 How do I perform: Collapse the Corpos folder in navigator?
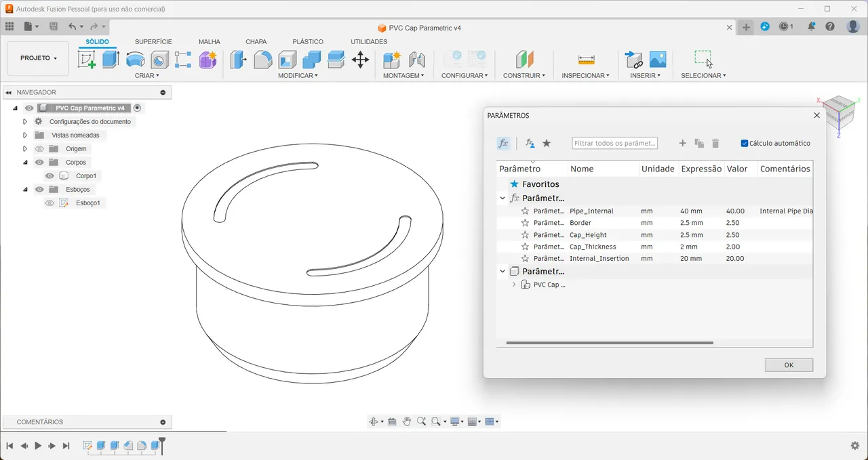25,162
